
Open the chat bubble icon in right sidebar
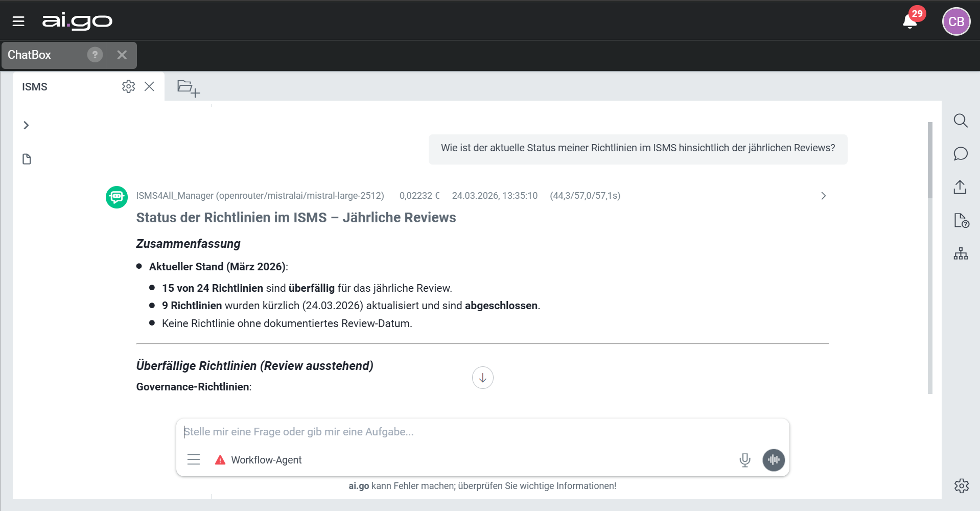click(960, 154)
